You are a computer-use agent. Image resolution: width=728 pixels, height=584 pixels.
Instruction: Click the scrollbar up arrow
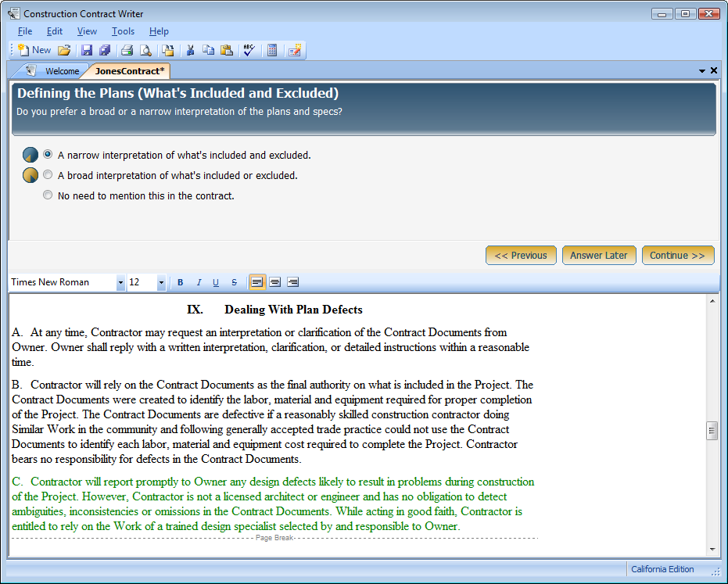(712, 301)
